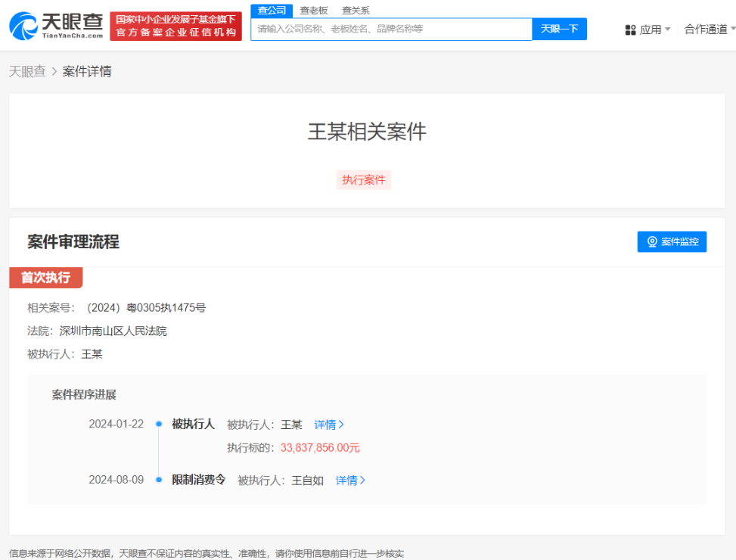Viewport: 736px width, 560px height.
Task: Click the 执行案件 tag
Action: (363, 180)
